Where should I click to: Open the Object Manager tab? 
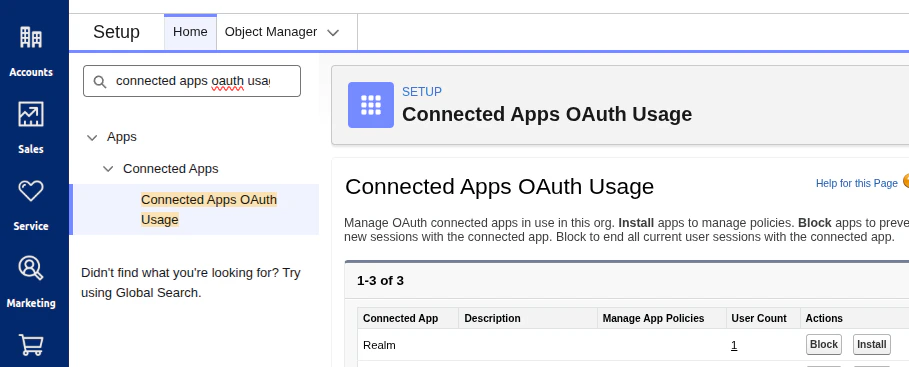point(271,32)
